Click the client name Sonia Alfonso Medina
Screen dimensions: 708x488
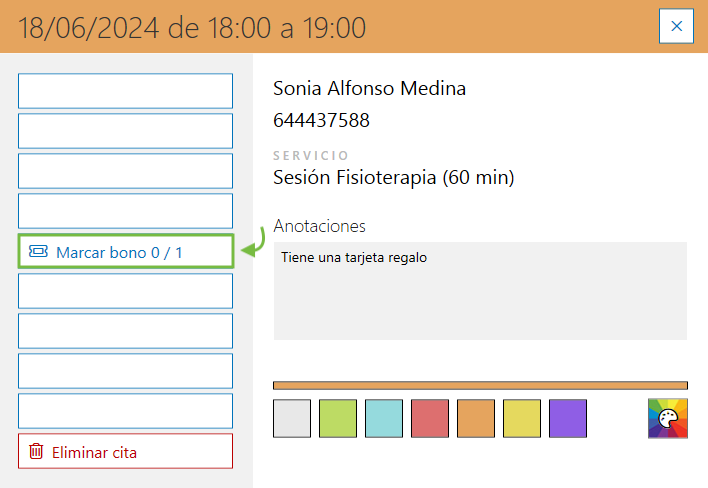click(369, 88)
